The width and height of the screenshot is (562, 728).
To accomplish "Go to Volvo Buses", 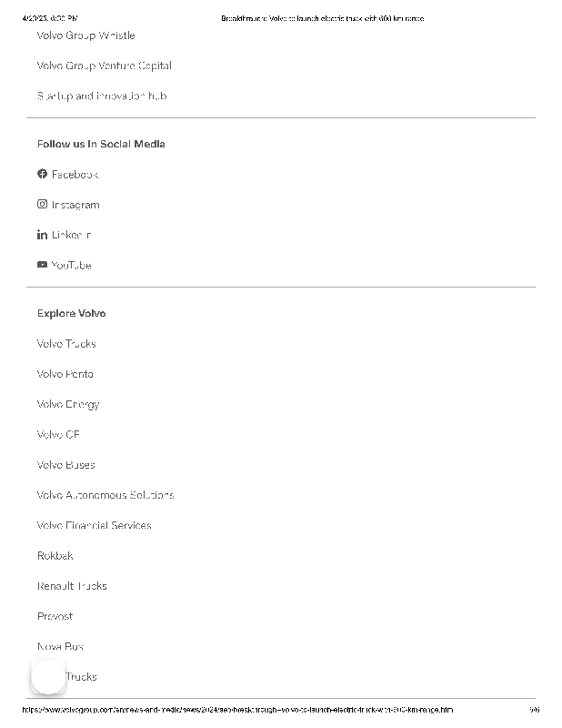I will (x=65, y=465).
